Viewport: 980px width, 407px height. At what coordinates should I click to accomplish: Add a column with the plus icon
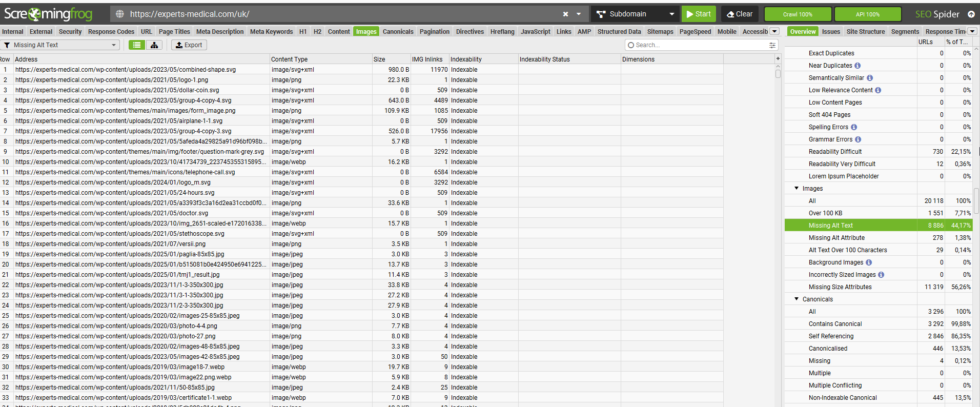pos(778,59)
